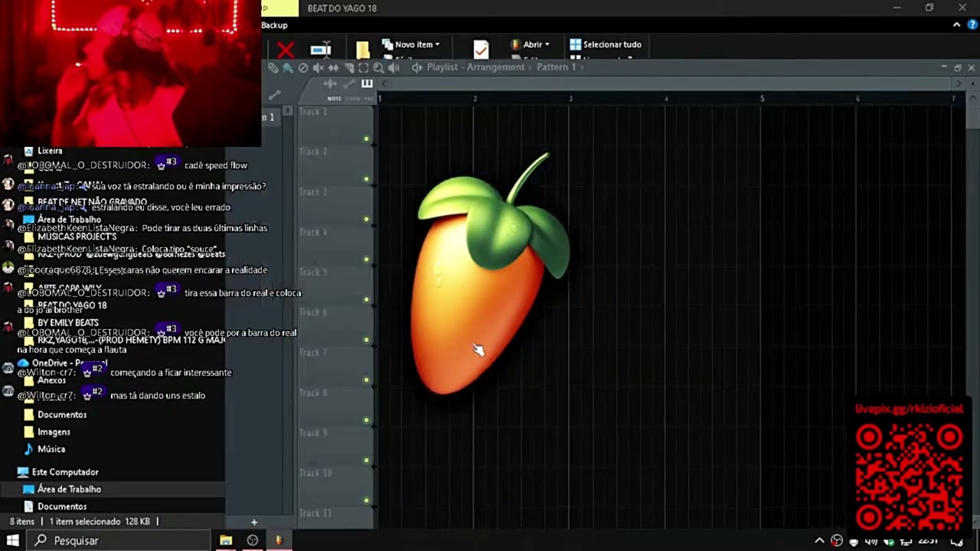The height and width of the screenshot is (551, 980).
Task: Mute Track 5 with its green dot
Action: 366,300
